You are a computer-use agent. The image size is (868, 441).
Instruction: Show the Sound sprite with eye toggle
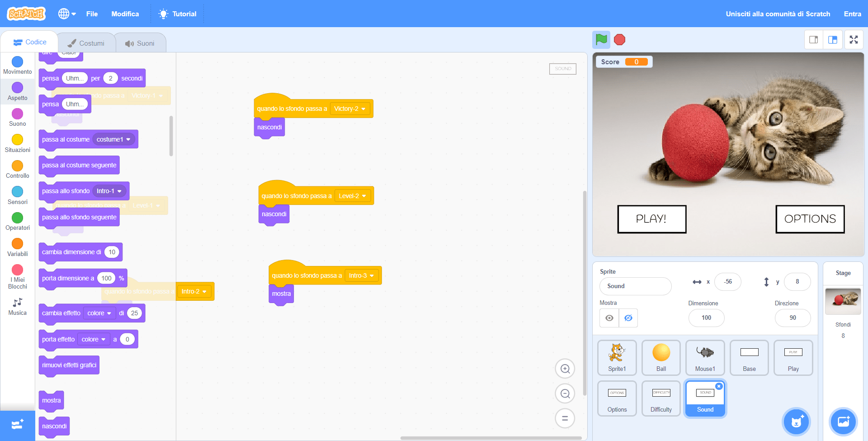coord(609,318)
